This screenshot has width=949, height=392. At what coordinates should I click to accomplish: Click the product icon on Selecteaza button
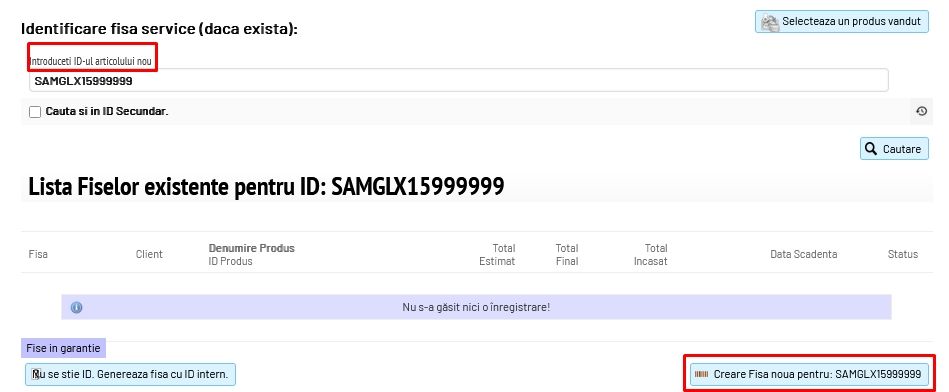[770, 22]
